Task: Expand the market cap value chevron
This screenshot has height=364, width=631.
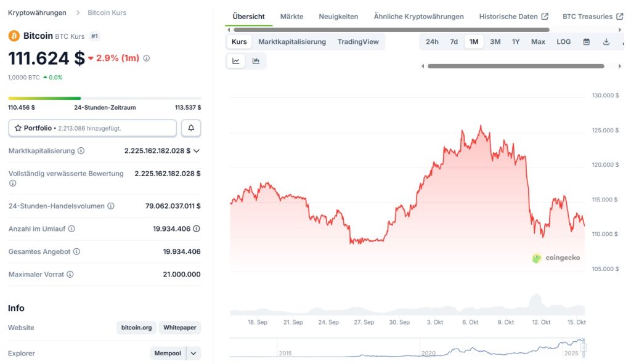Action: pos(197,151)
